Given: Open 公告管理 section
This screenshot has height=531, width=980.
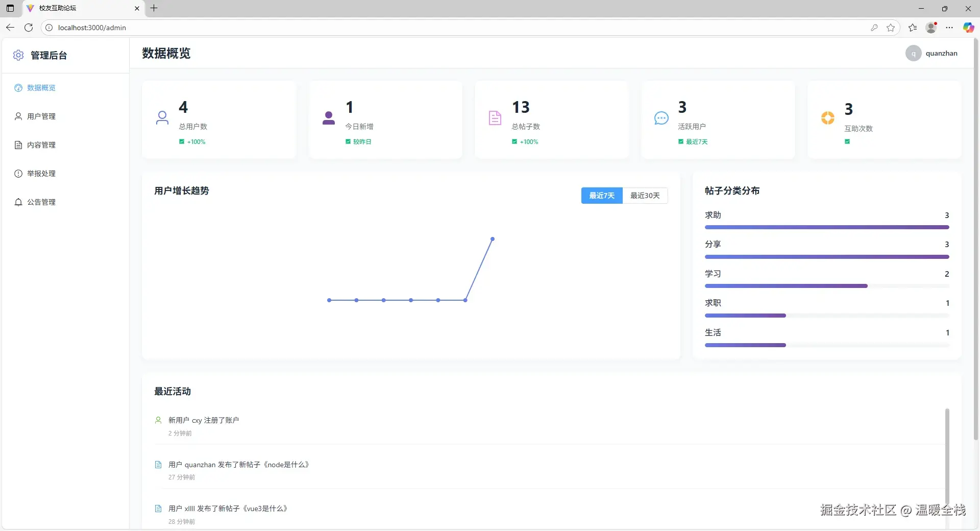Looking at the screenshot, I should [x=41, y=202].
